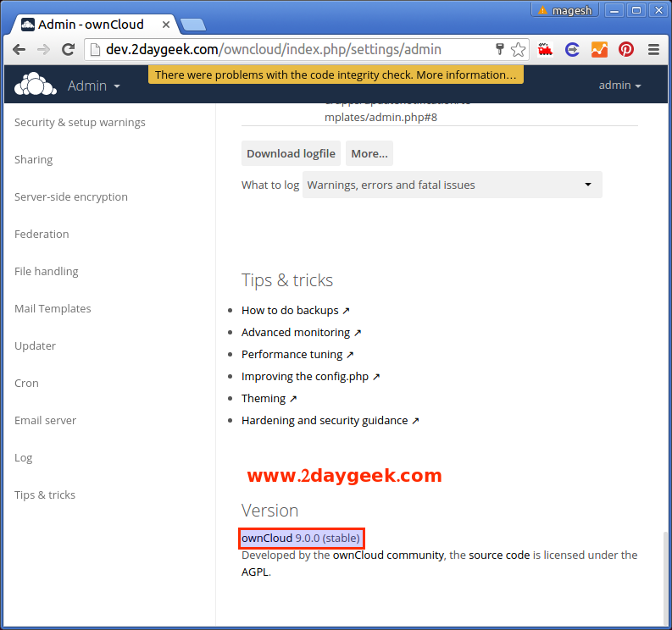Click the Tips & tricks heading
Viewport: 672px width, 630px height.
[287, 280]
